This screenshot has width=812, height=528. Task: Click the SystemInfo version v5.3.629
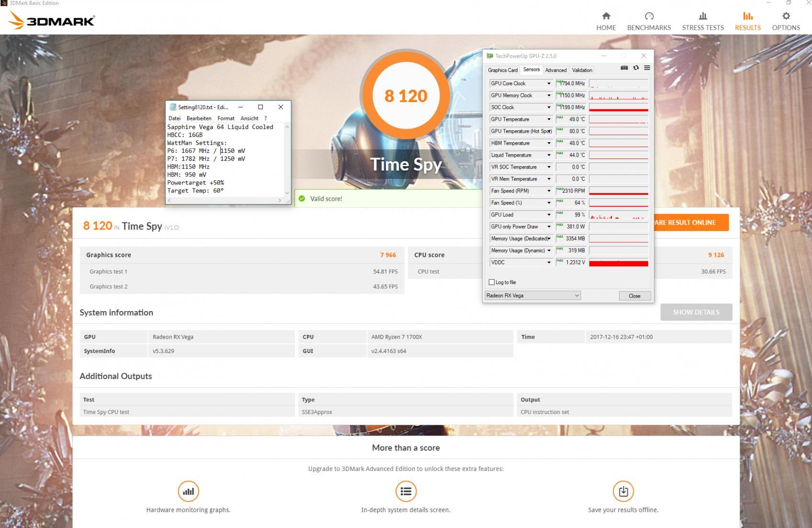click(x=163, y=351)
